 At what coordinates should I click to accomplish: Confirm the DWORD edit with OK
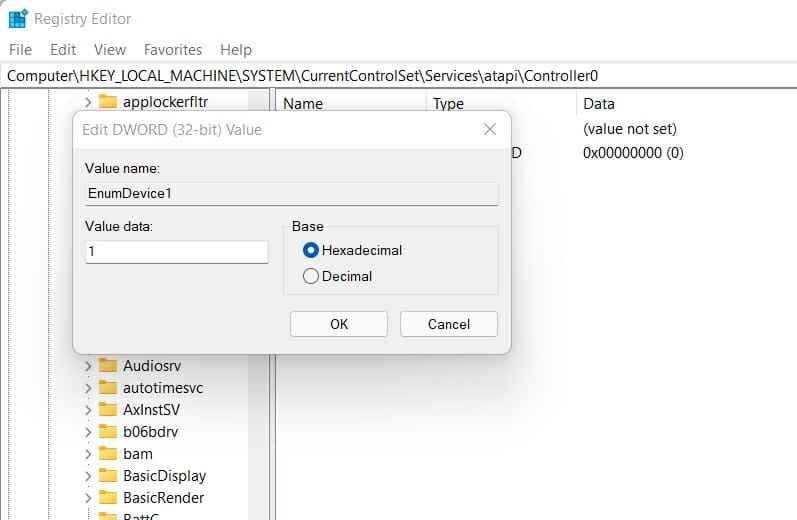(339, 324)
